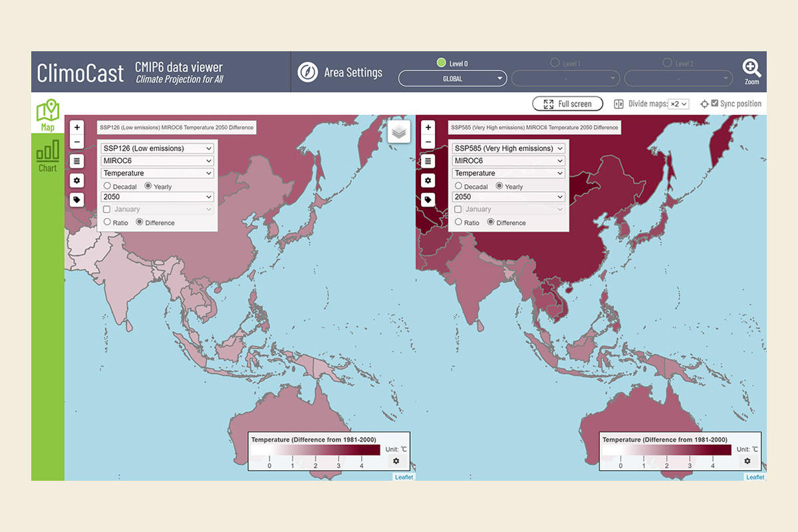798x532 pixels.
Task: Click the Full screen button
Action: (567, 104)
